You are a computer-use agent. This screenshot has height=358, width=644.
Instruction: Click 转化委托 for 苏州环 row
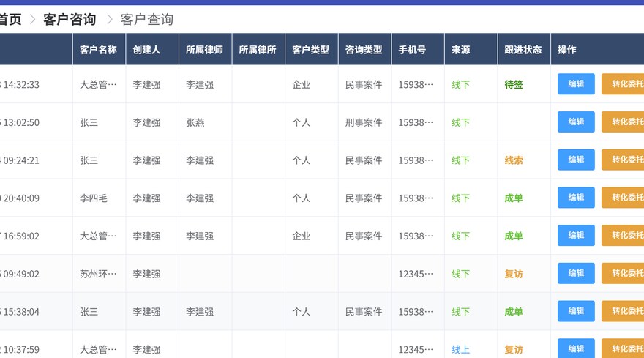(623, 273)
